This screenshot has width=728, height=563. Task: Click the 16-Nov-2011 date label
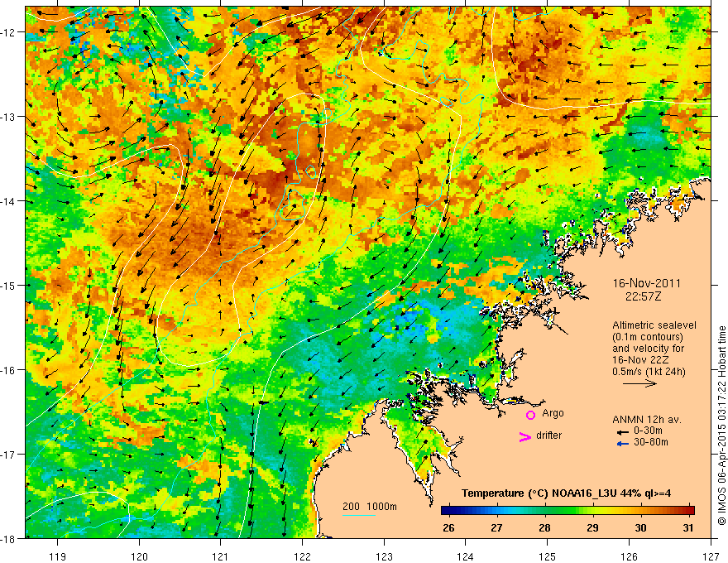click(x=647, y=283)
